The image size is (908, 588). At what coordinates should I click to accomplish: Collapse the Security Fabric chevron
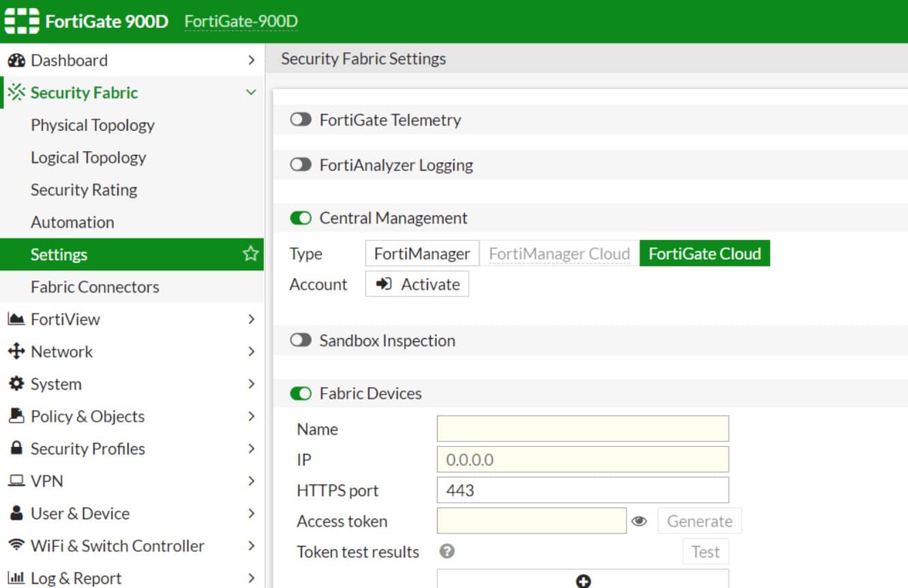pos(251,93)
